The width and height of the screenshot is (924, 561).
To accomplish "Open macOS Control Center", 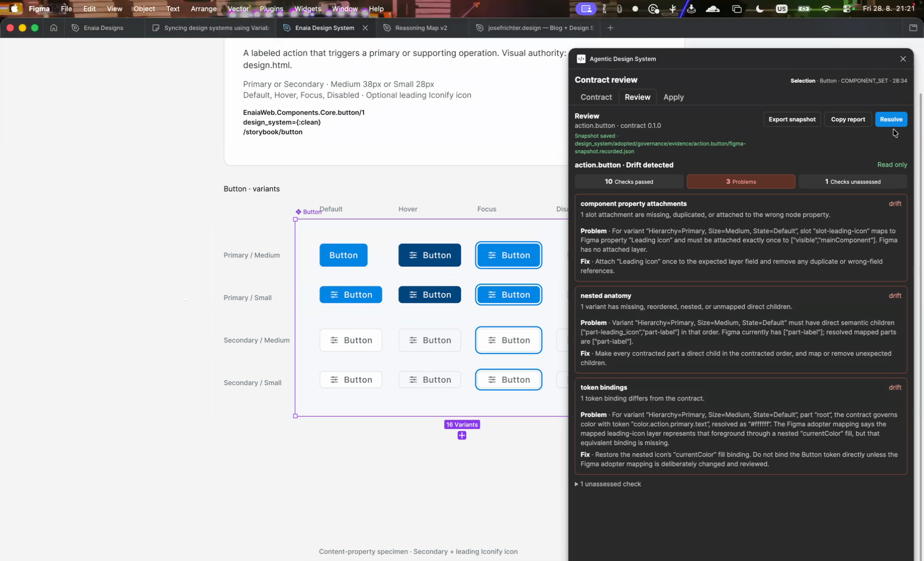I will click(847, 8).
